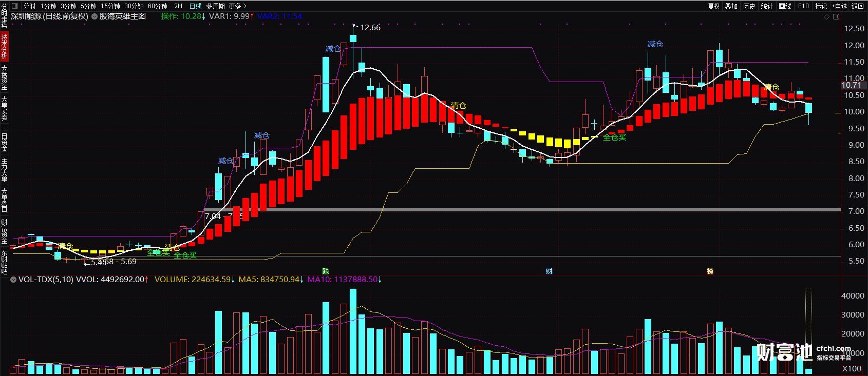Click the 减仓 signal near price 12.00

(655, 44)
